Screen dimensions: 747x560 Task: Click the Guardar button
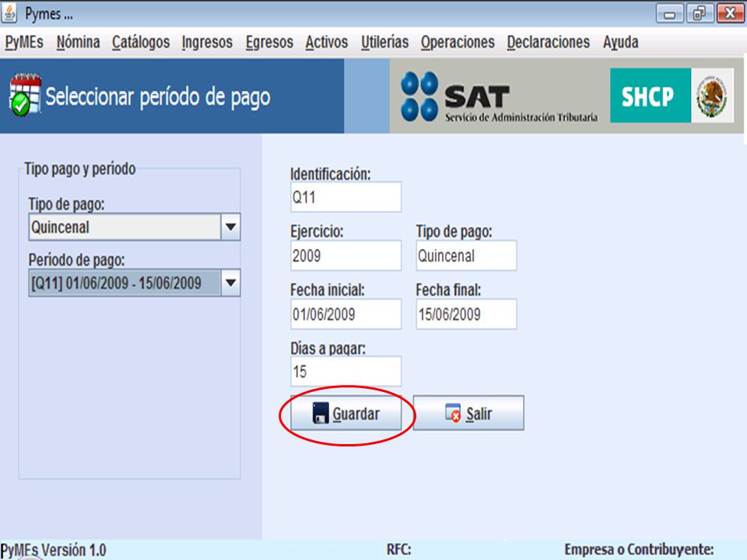(x=346, y=413)
